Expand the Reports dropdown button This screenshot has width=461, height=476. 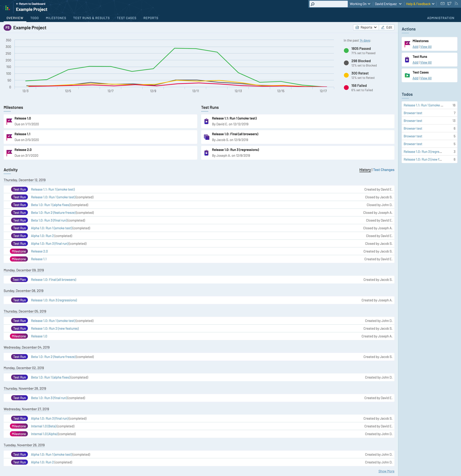coord(366,27)
